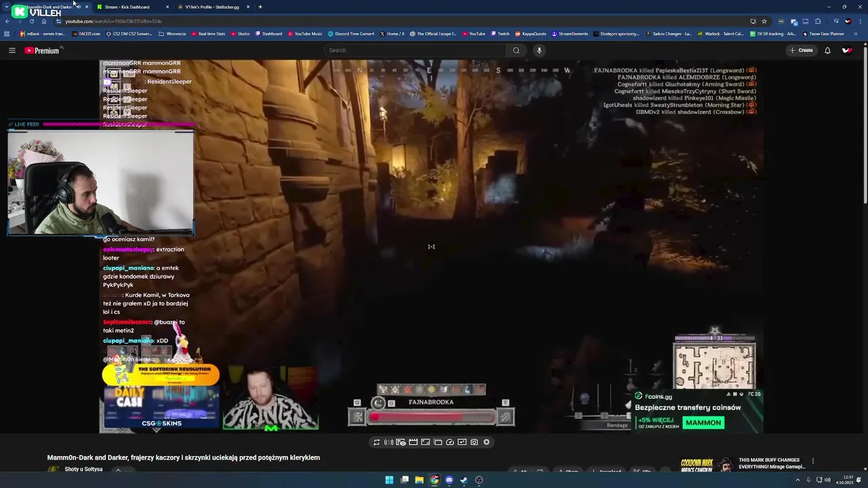Open Steam from taskbar

pos(464,480)
